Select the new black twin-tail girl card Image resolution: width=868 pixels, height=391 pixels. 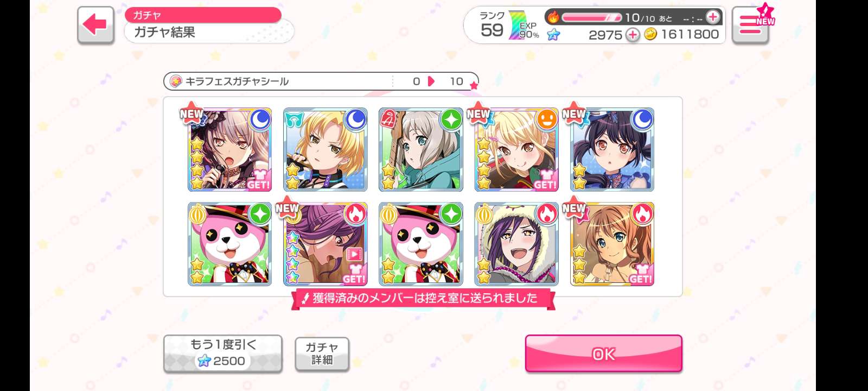point(611,149)
